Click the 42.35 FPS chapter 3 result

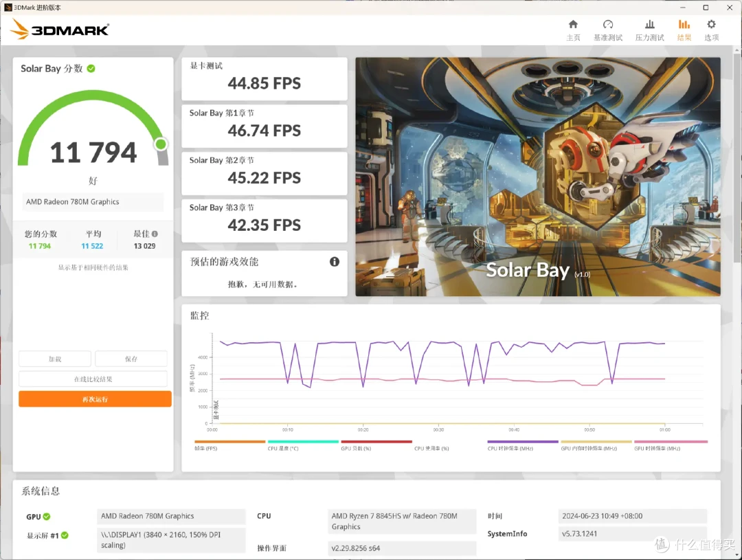tap(264, 225)
